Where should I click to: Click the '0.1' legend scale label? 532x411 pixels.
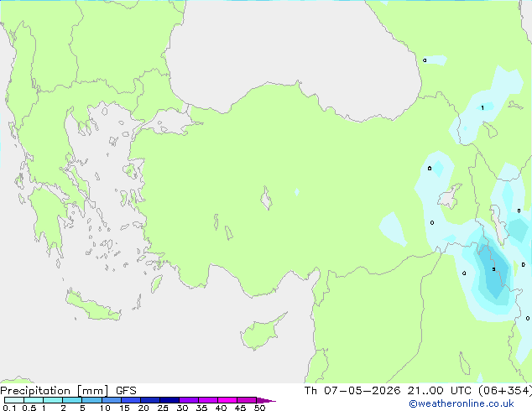point(9,408)
